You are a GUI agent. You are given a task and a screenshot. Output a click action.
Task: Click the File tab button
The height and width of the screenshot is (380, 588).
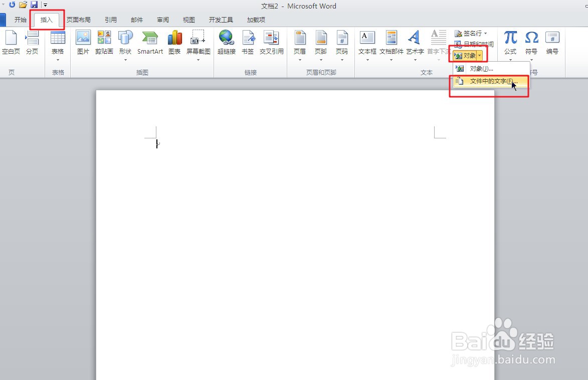(3, 20)
